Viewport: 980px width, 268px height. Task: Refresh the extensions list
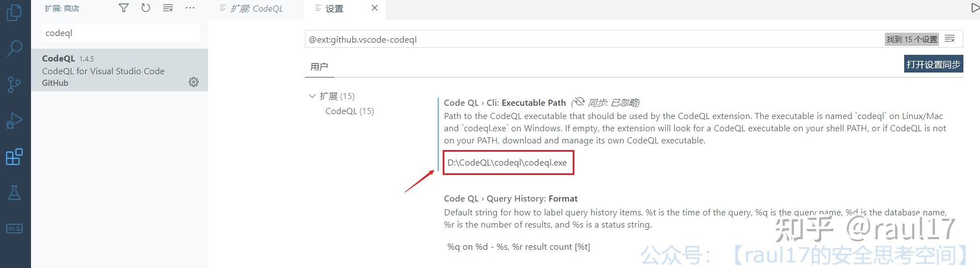coord(146,8)
